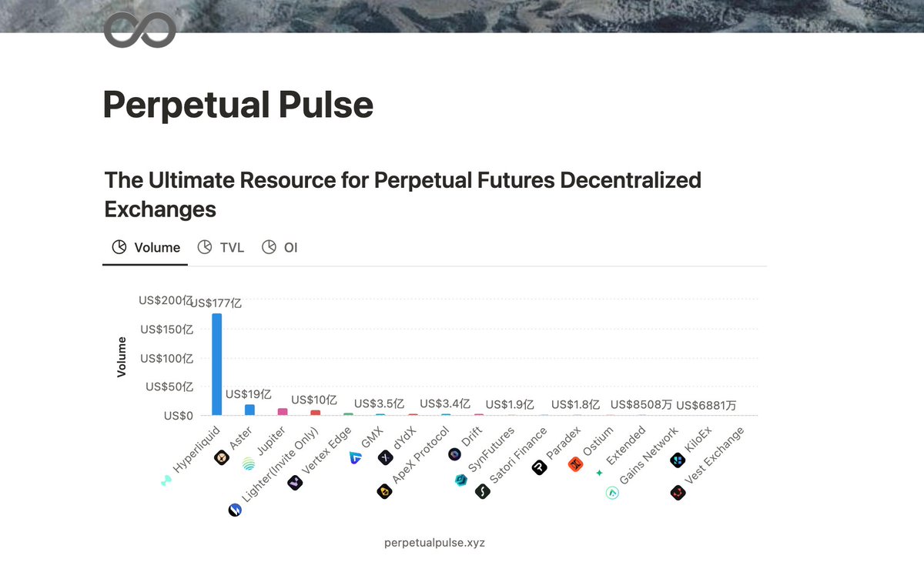Click the KiloEx logo icon
This screenshot has width=924, height=569.
pos(678,460)
